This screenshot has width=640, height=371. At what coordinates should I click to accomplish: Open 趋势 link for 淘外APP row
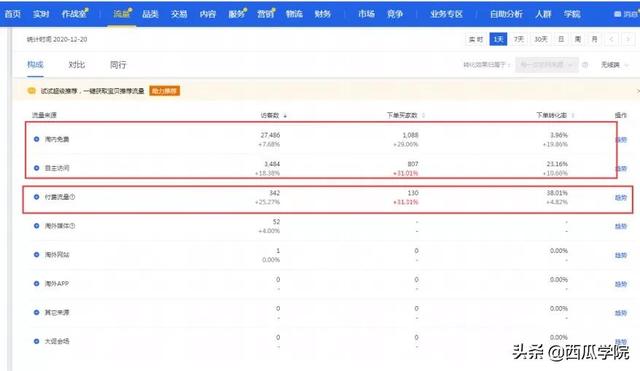[x=621, y=284]
